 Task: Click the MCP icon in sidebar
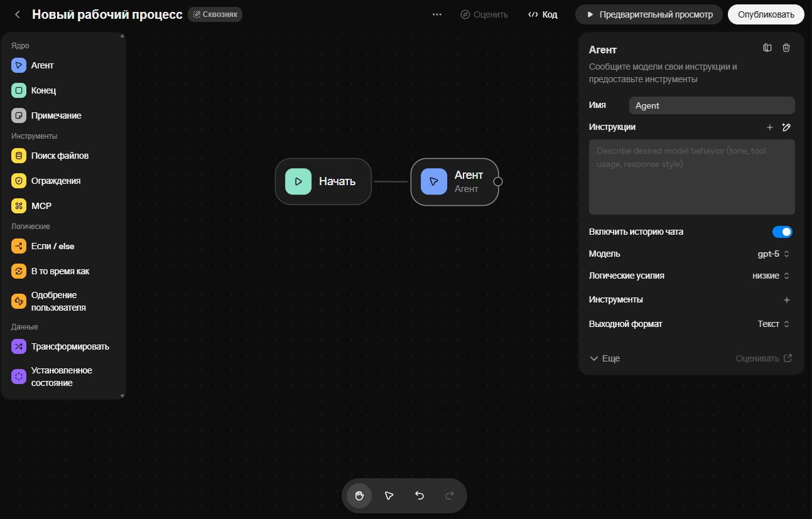[x=19, y=206]
